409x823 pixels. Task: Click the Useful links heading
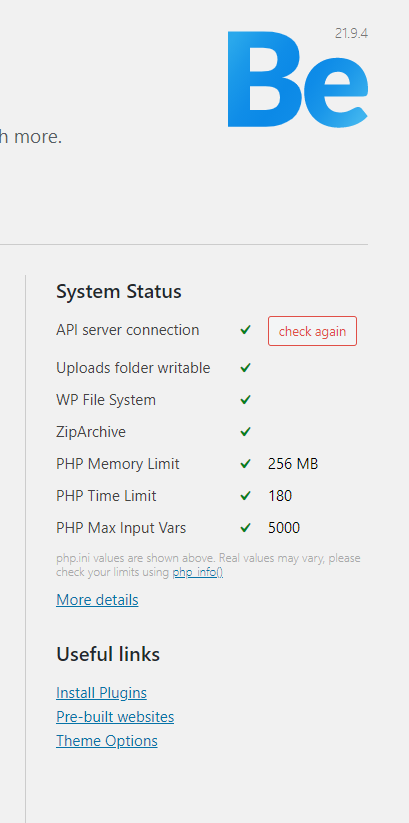tap(108, 655)
